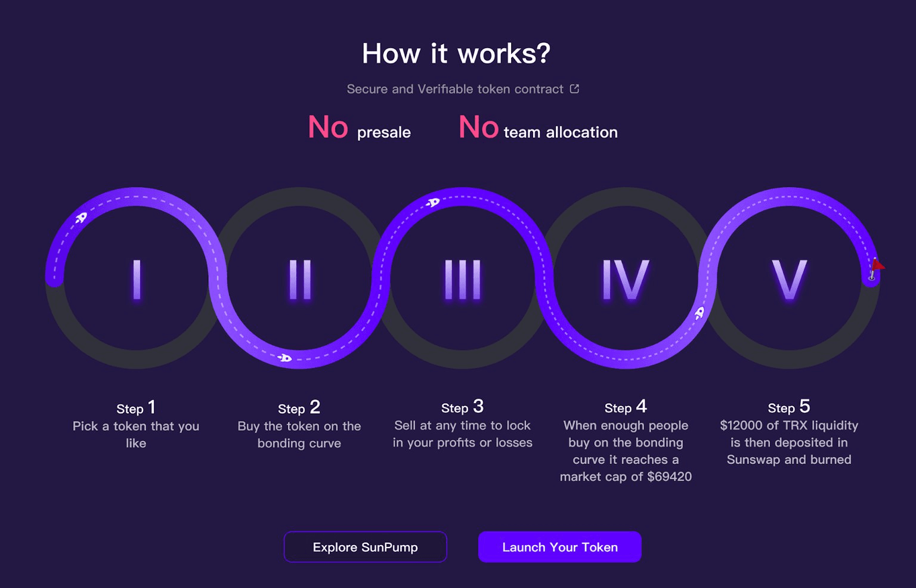Click the How it works? title

456,54
